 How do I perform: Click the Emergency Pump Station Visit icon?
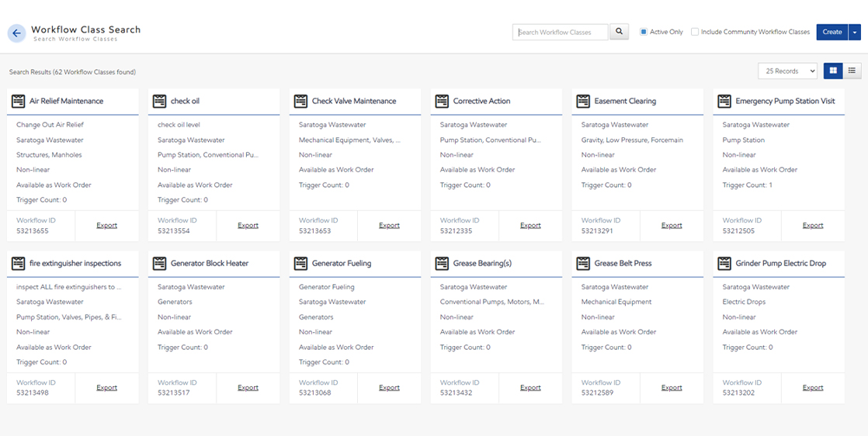coord(724,102)
